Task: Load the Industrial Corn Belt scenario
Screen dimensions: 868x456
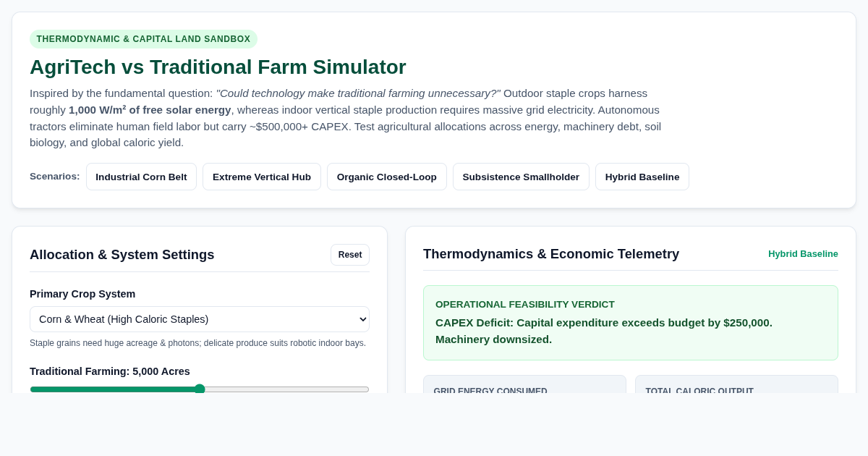Action: (141, 177)
